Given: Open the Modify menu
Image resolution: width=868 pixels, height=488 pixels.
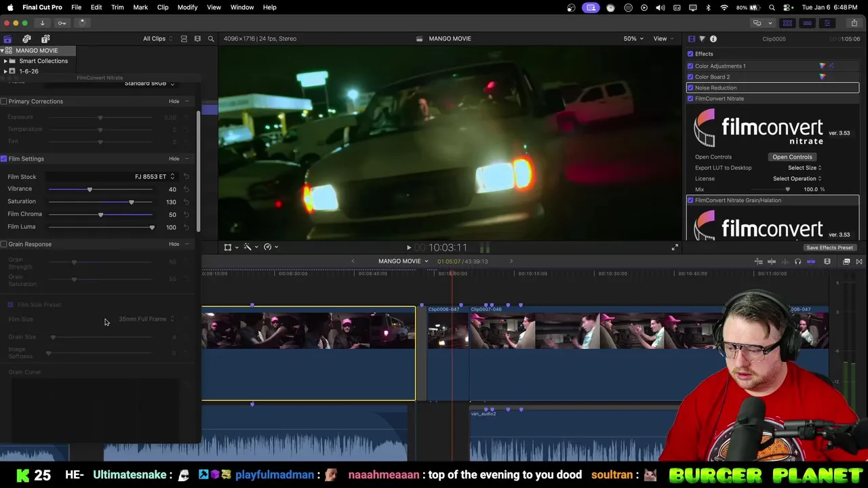Looking at the screenshot, I should coord(187,7).
